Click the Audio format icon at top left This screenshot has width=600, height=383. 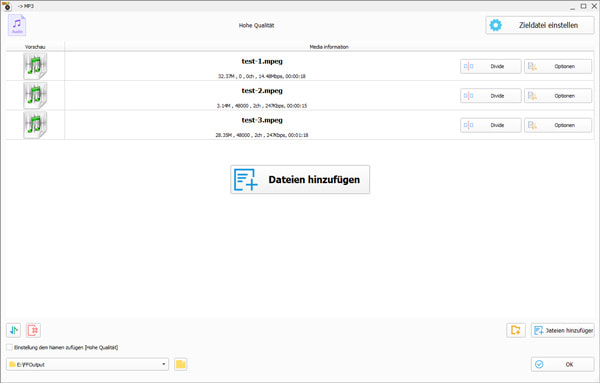click(17, 25)
